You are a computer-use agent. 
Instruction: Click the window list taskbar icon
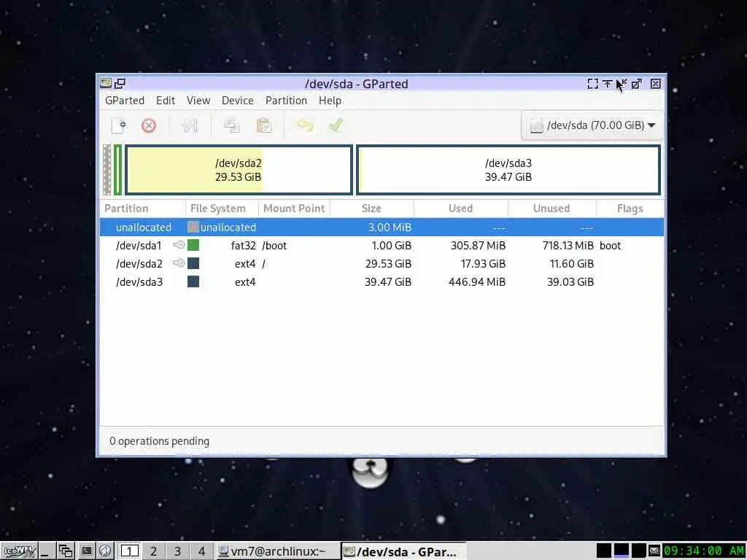coord(66,551)
